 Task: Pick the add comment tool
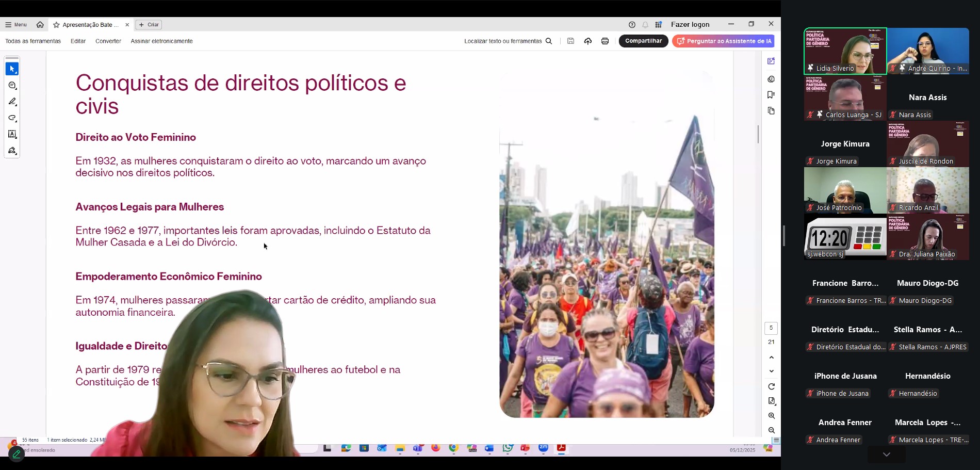(12, 86)
